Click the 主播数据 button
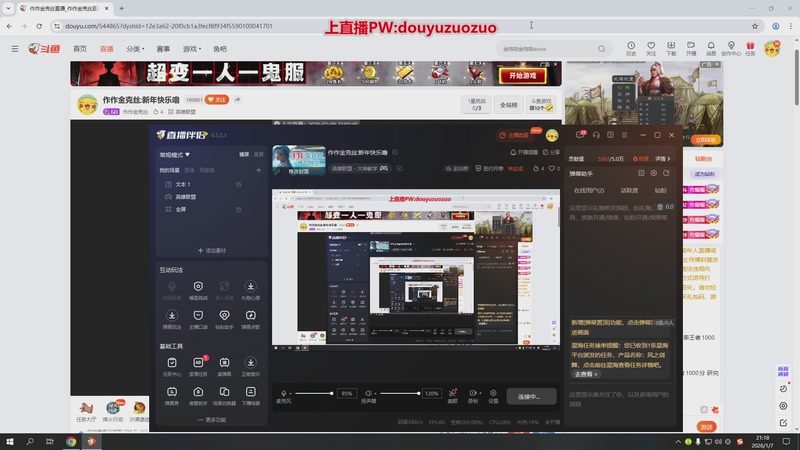Screen dimensions: 800x450 [514, 135]
